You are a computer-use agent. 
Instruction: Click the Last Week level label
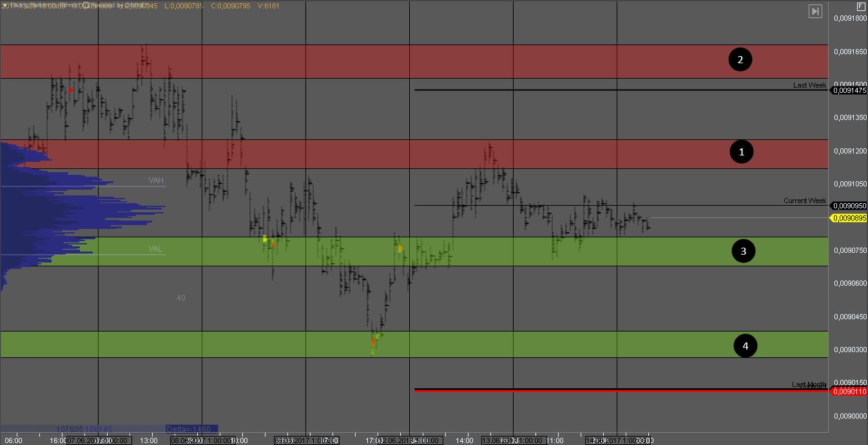[x=809, y=85]
